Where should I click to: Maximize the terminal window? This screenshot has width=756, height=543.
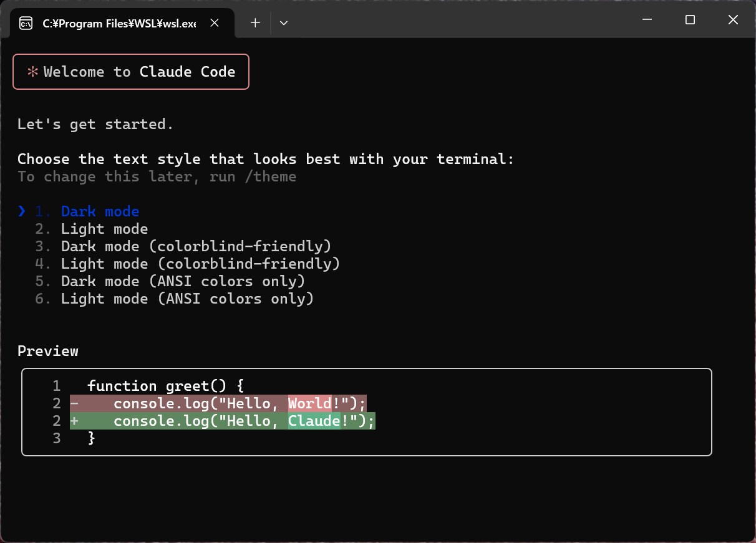click(x=690, y=20)
